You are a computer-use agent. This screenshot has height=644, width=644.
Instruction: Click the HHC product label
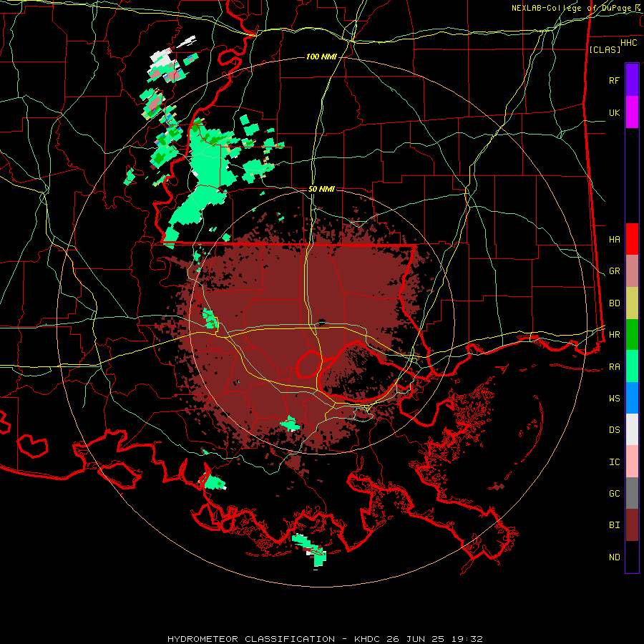(629, 43)
